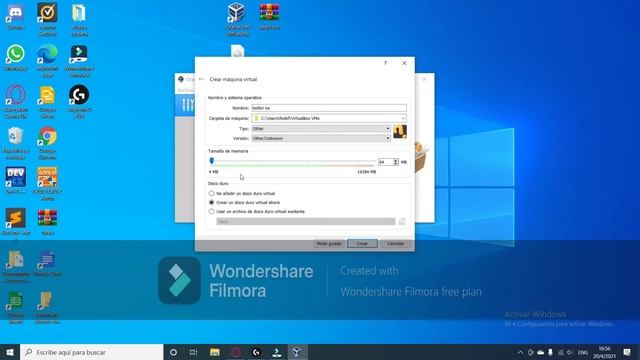Screen dimensions: 640x360
Task: Open the Recycle Bin on desktop
Action: [16, 143]
